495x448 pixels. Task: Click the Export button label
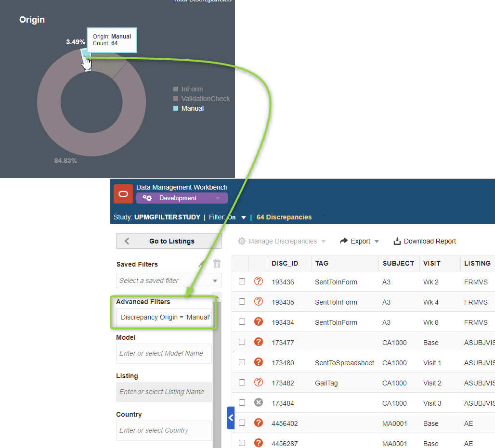360,241
